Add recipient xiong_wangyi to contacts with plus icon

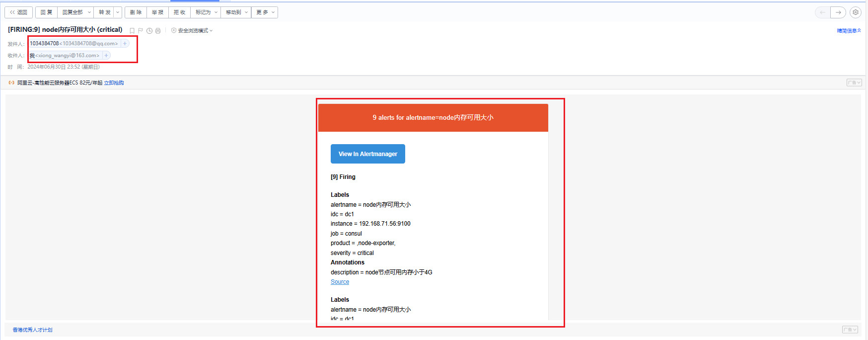(106, 56)
